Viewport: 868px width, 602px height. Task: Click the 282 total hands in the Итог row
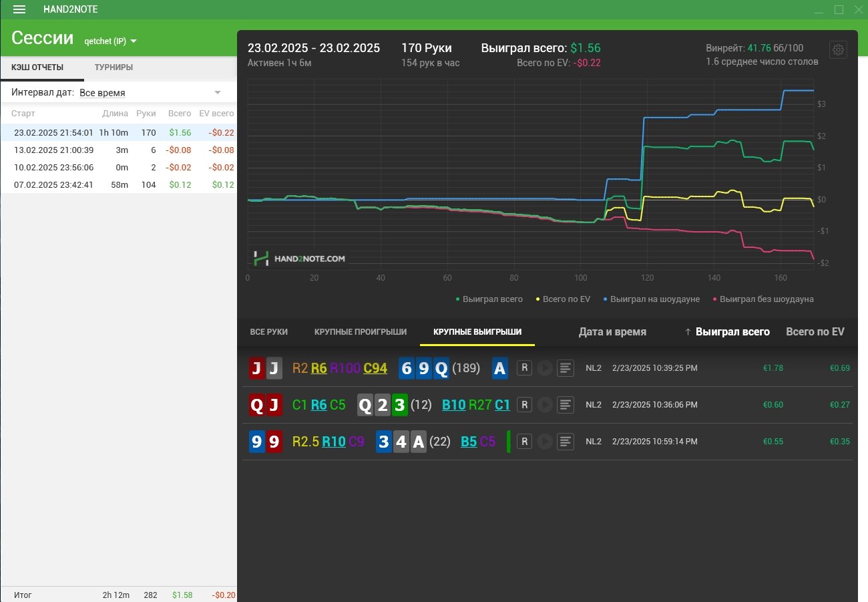(x=150, y=595)
